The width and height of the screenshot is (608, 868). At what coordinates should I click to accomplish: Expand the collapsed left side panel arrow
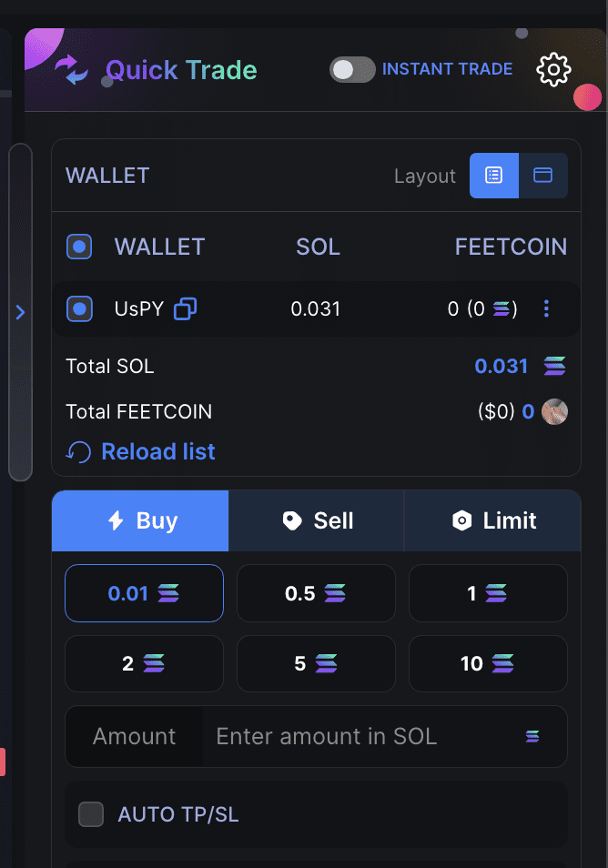coord(20,312)
